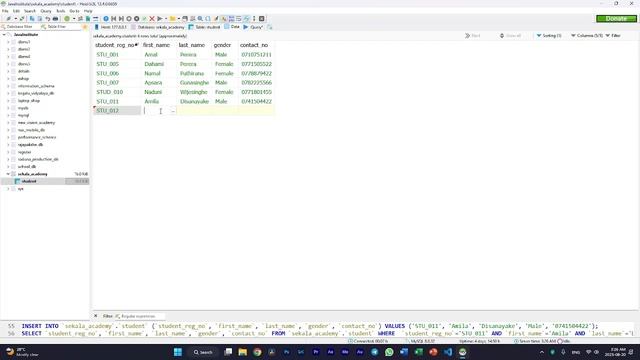Click the print icon in the toolbar
The image size is (640, 360).
[56, 19]
